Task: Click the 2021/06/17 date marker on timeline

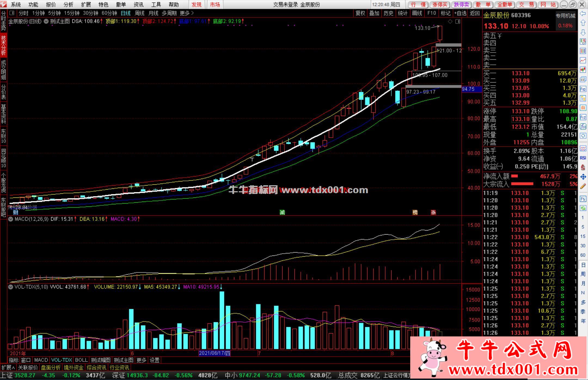Action: [x=215, y=353]
